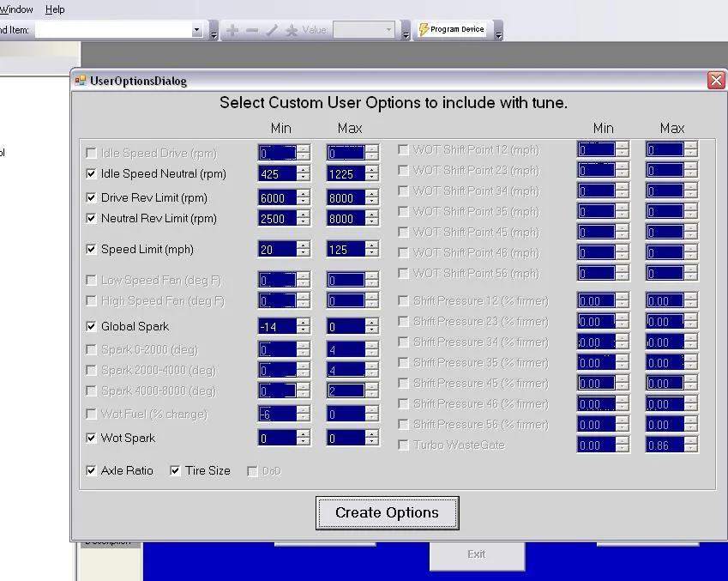This screenshot has width=728, height=581.
Task: Open the Help menu
Action: pos(55,9)
